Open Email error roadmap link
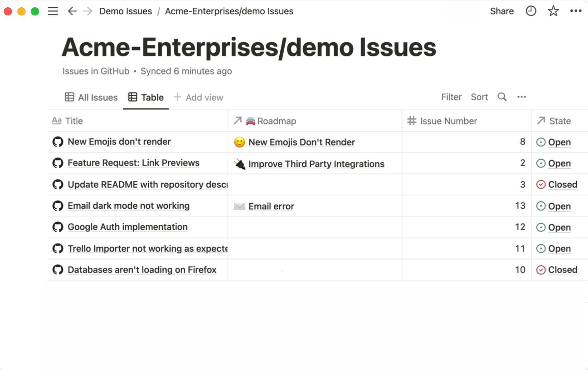The width and height of the screenshot is (588, 370). pos(271,206)
